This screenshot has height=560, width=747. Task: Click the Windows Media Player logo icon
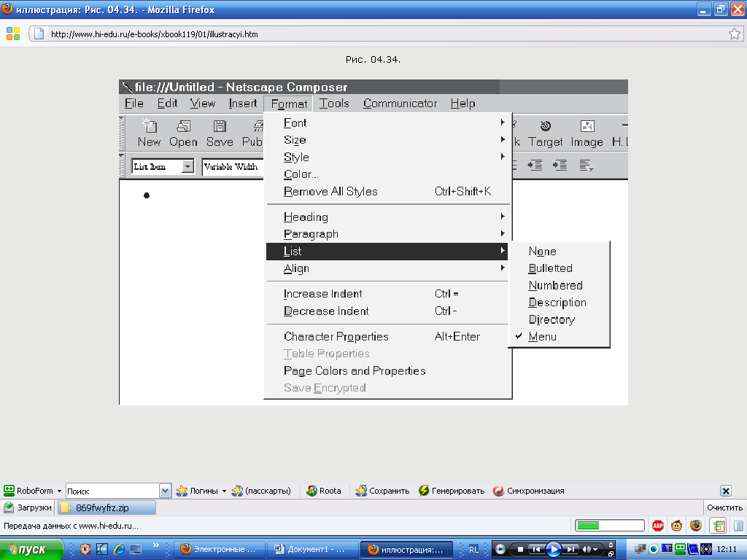pyautogui.click(x=500, y=549)
